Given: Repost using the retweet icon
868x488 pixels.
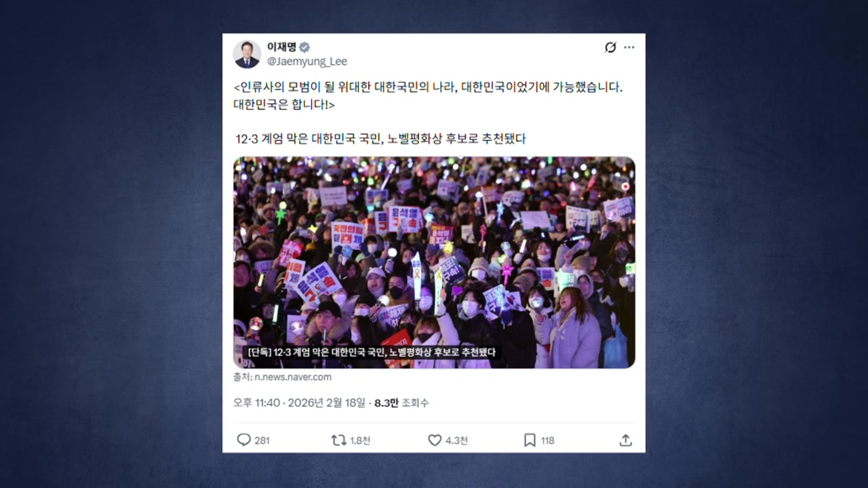Looking at the screenshot, I should (x=338, y=440).
